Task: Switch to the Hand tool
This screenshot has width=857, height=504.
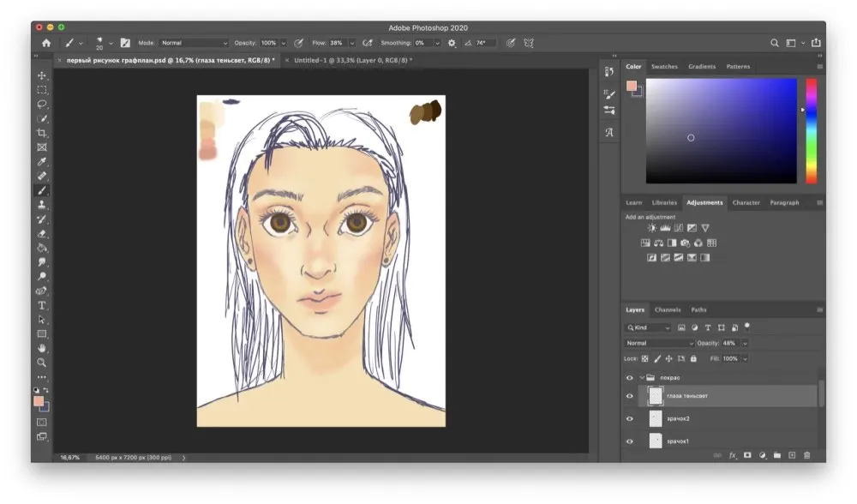Action: 41,348
